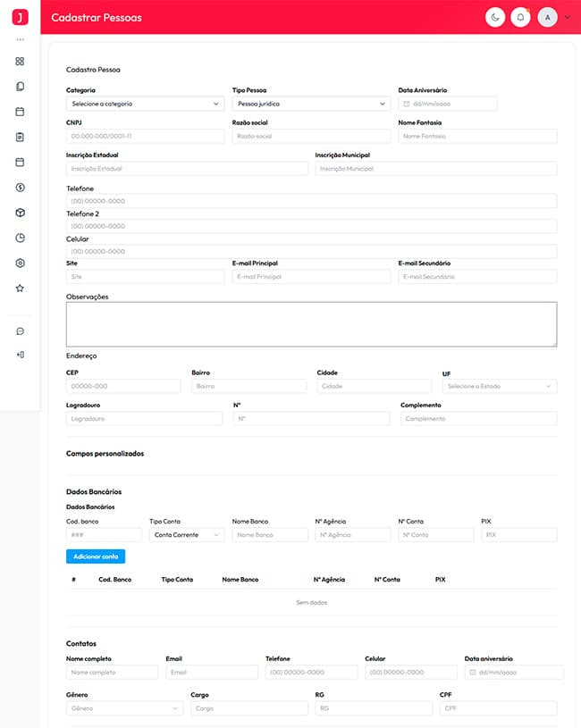Click the 'Cod. Banco' table column header

[x=114, y=580]
